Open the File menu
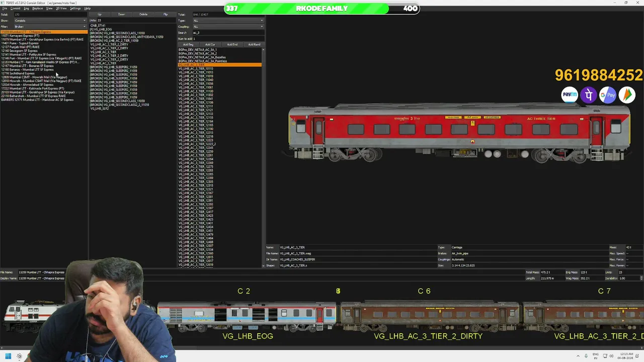Screen dimensions: 644x362 pyautogui.click(x=5, y=9)
